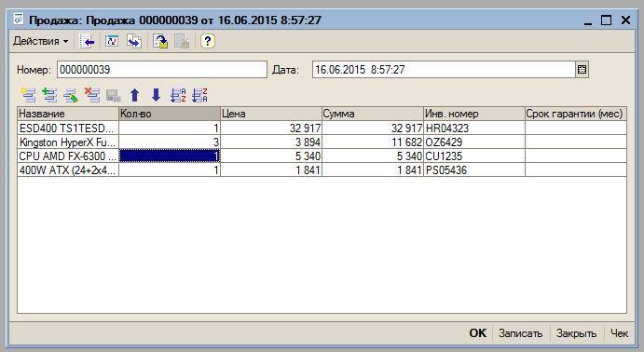This screenshot has width=644, height=352.
Task: Select the CPU AMD FX-6300 ... name cell
Action: [68, 156]
